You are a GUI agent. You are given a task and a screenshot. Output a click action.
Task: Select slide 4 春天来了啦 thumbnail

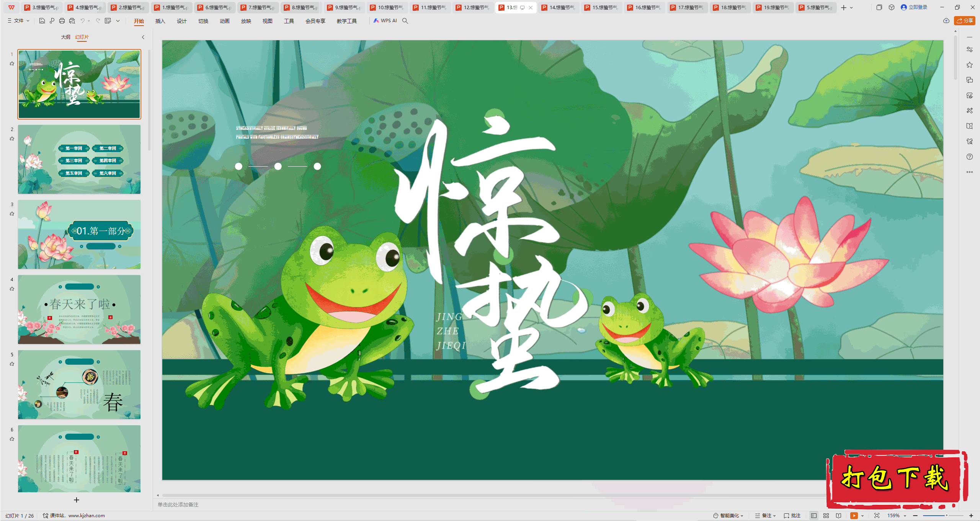(x=79, y=310)
